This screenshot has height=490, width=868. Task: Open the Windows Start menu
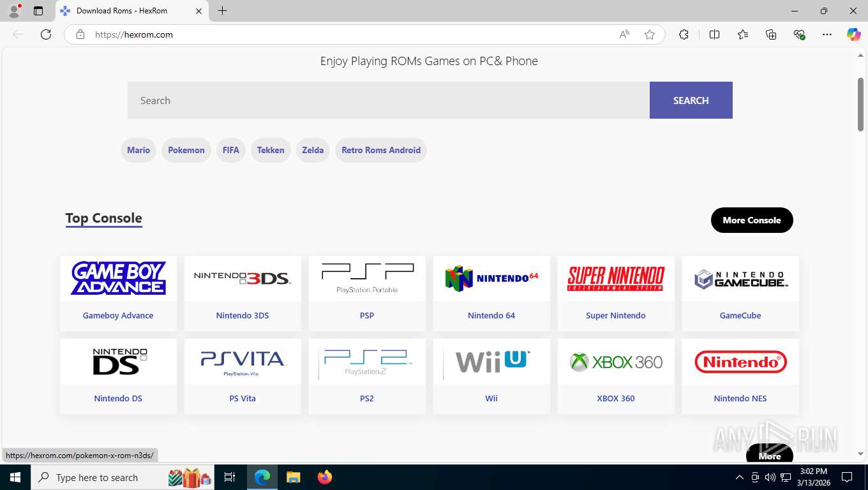(15, 477)
